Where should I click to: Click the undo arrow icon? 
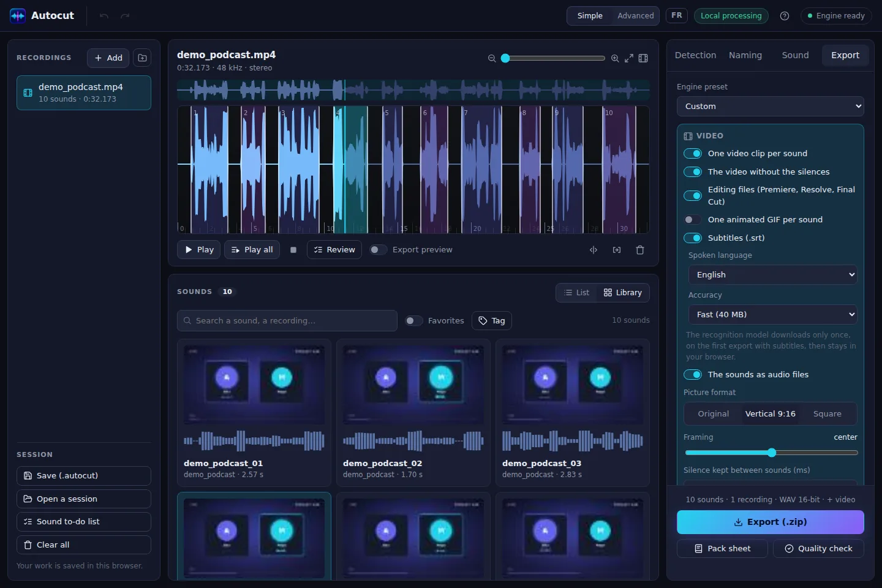tap(104, 16)
